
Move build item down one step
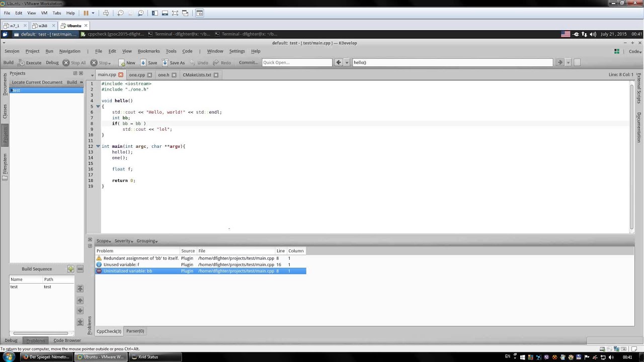(80, 311)
